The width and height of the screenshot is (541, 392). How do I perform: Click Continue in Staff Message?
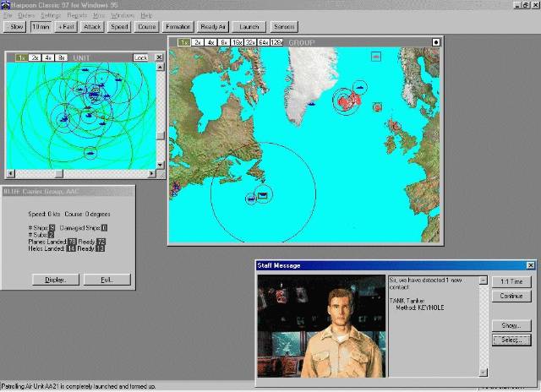(x=511, y=296)
